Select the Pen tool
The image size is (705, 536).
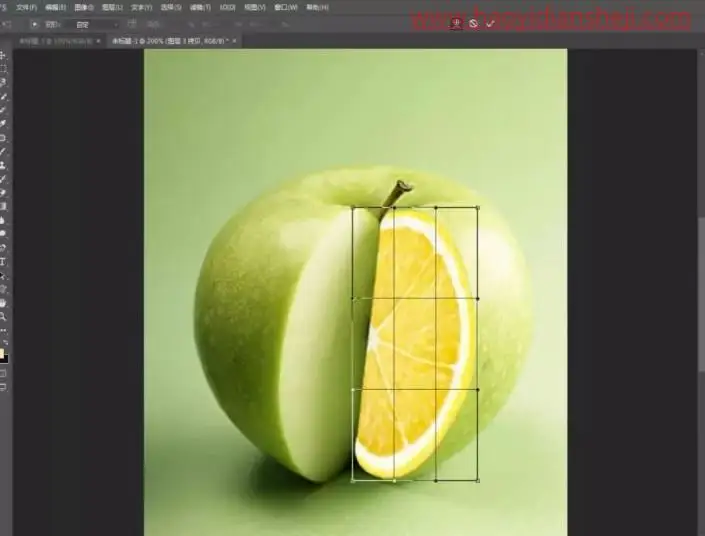[3, 248]
